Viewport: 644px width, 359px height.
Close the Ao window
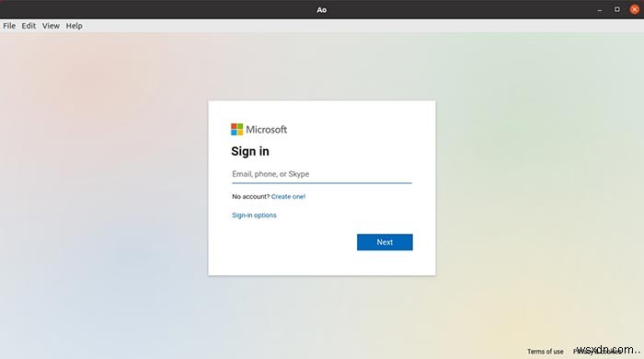tap(635, 9)
